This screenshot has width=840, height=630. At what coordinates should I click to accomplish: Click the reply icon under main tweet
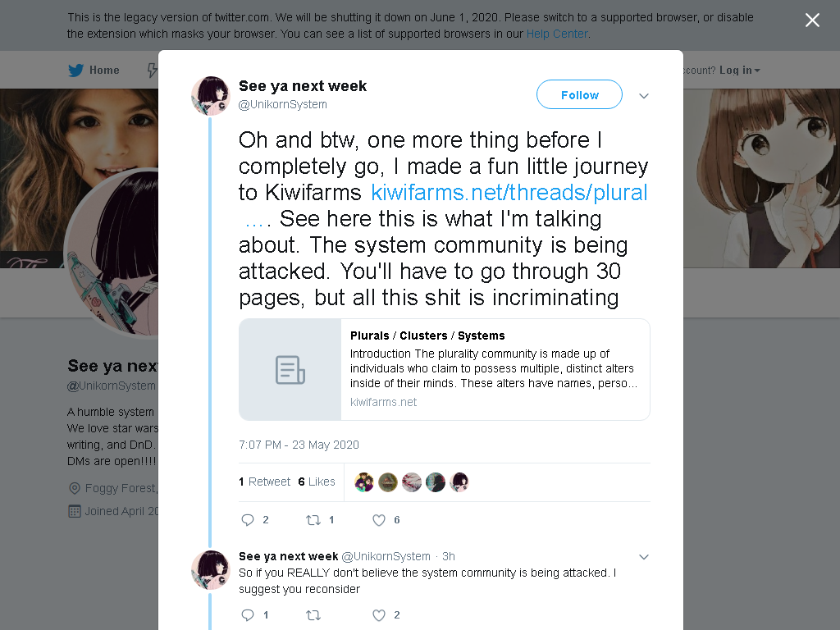[248, 519]
